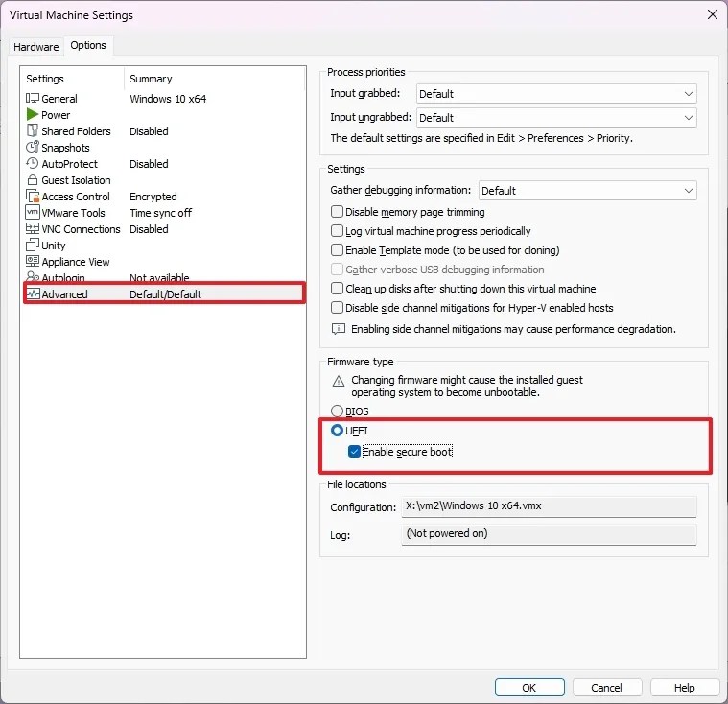728x704 pixels.
Task: Switch to the Hardware tab
Action: point(36,47)
